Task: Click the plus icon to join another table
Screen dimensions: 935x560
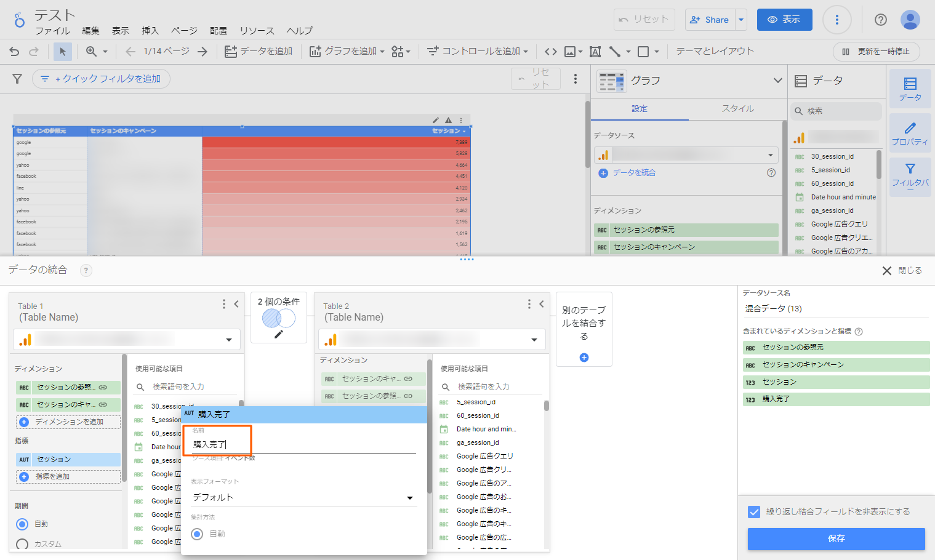Action: click(x=584, y=358)
